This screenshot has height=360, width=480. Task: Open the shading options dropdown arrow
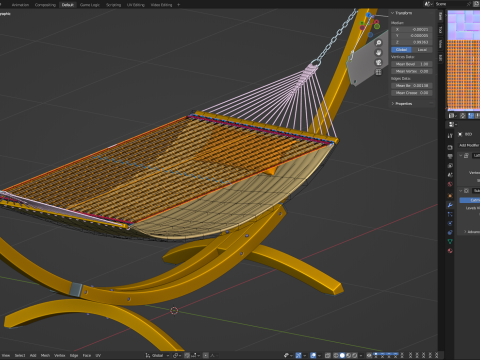(361, 355)
